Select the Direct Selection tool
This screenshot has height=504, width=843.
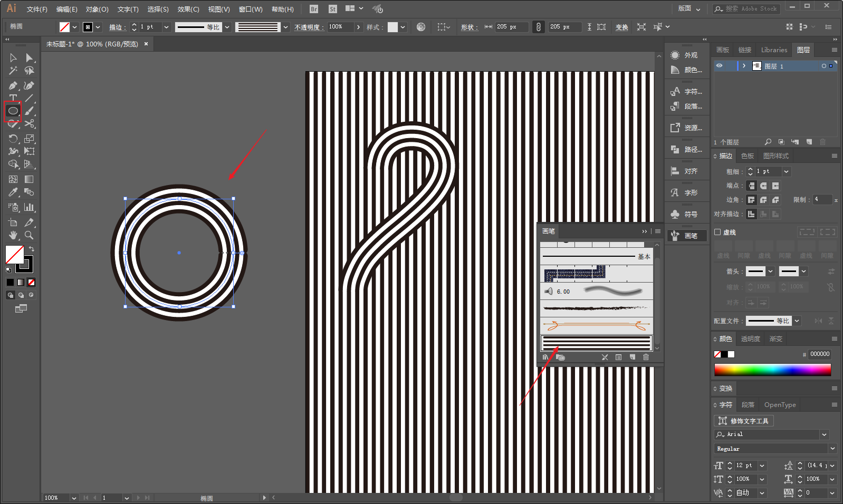30,58
